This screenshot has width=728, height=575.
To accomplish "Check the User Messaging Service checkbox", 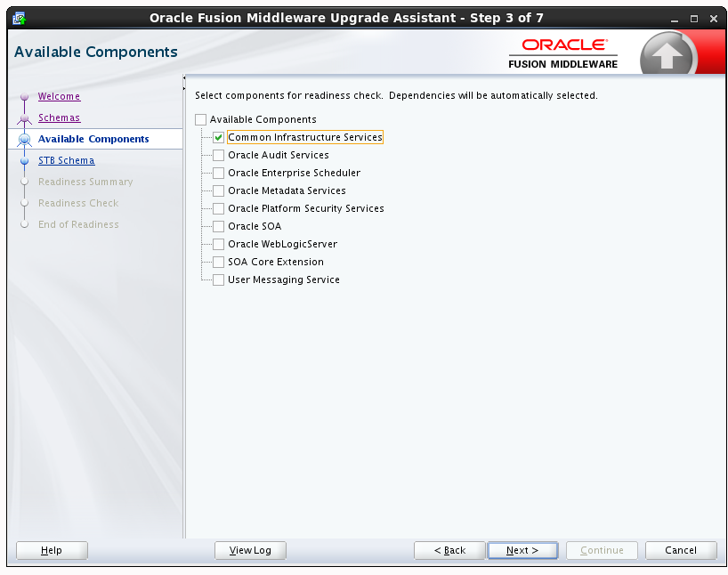I will [x=218, y=280].
